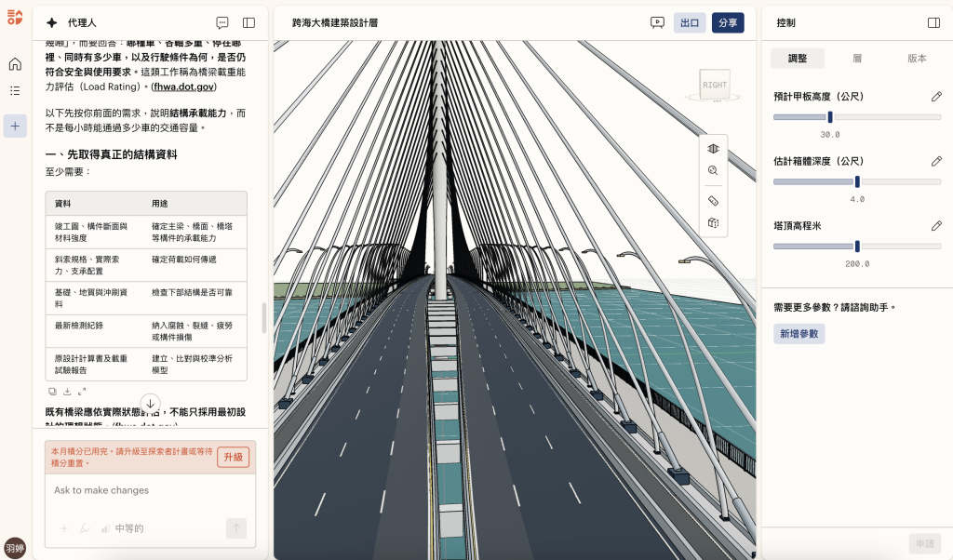Click the sparkle icon beside 代理人

52,22
